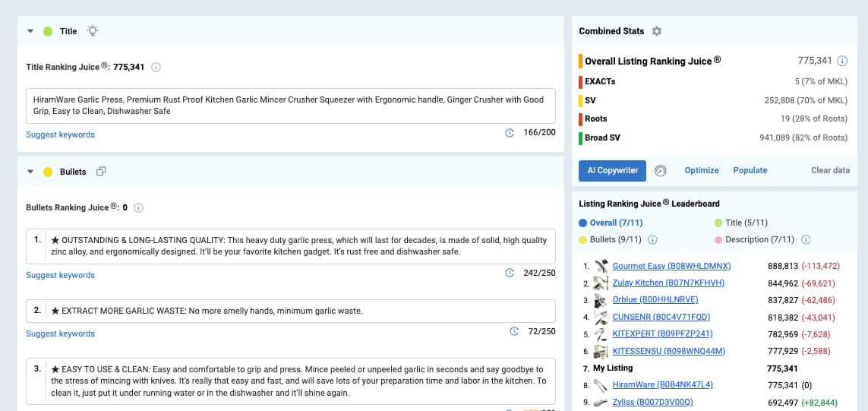Click Suggest keywords under the Title field
This screenshot has height=411, width=868.
[x=60, y=134]
